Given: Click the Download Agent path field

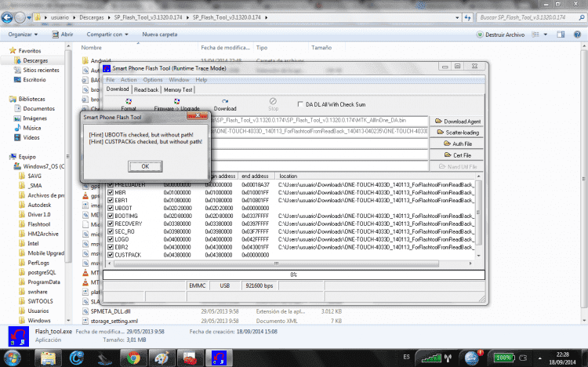Looking at the screenshot, I should 319,121.
